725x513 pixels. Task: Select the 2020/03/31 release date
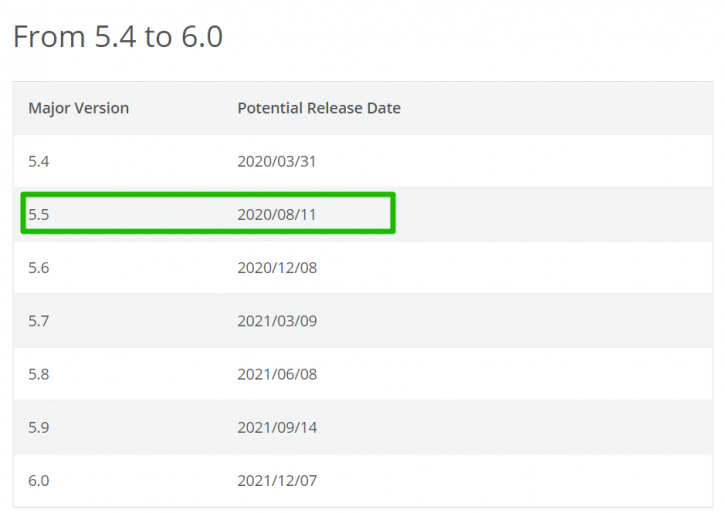[276, 161]
